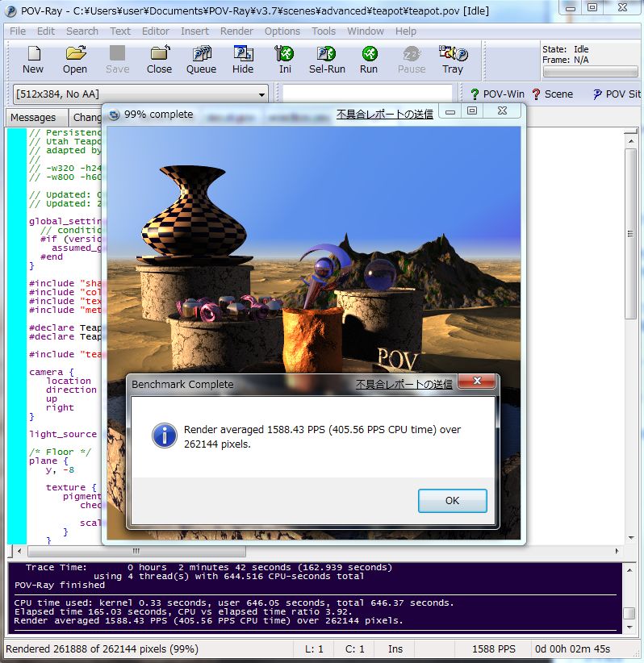Open the Edit menu
Viewport: 644px width, 663px height.
click(x=46, y=31)
